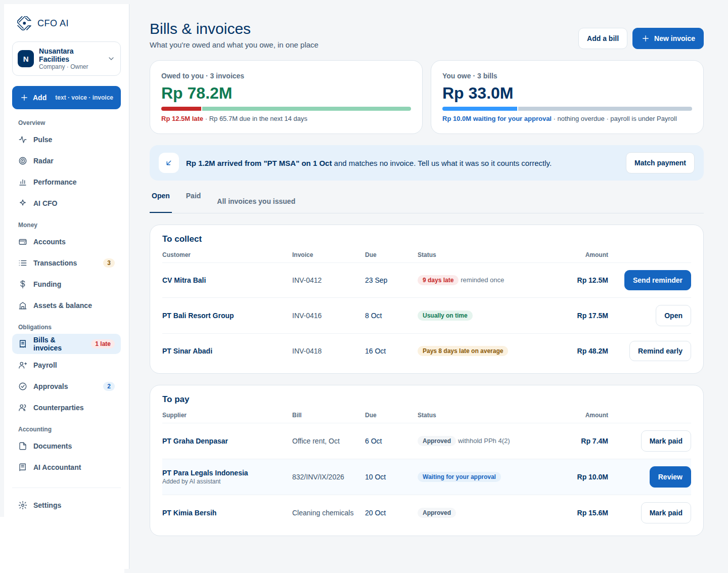728x573 pixels.
Task: Click the Settings gear icon
Action: pyautogui.click(x=23, y=505)
